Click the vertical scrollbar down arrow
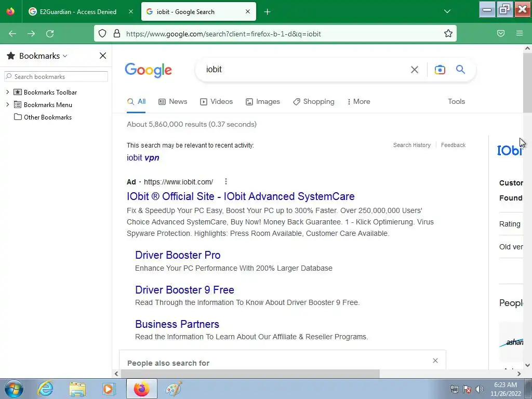Viewport: 532px width, 399px height. click(528, 365)
